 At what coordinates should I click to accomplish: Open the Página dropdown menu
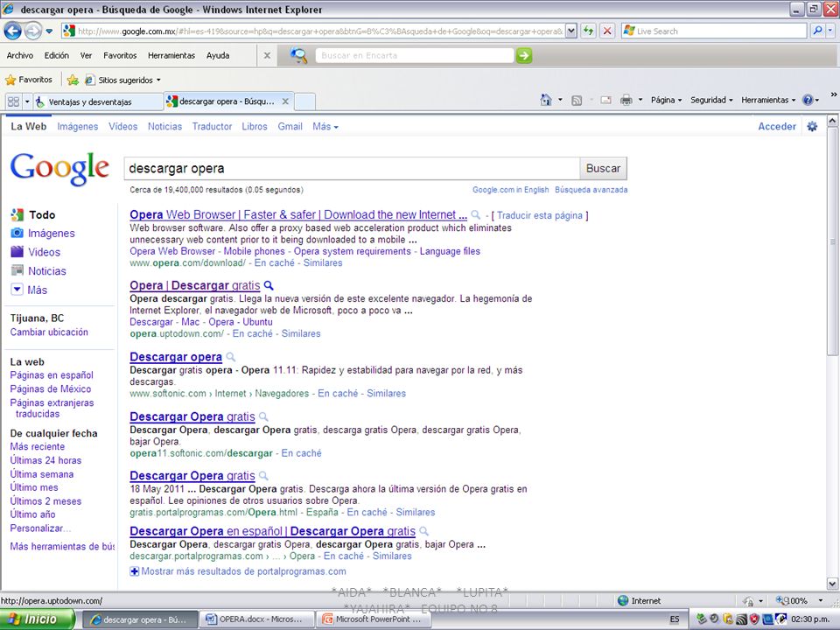pos(667,100)
